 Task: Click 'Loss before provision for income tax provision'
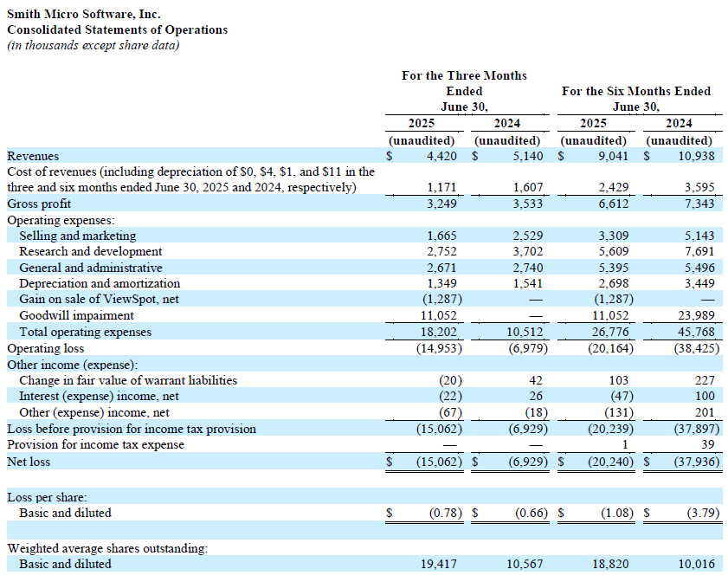[132, 430]
